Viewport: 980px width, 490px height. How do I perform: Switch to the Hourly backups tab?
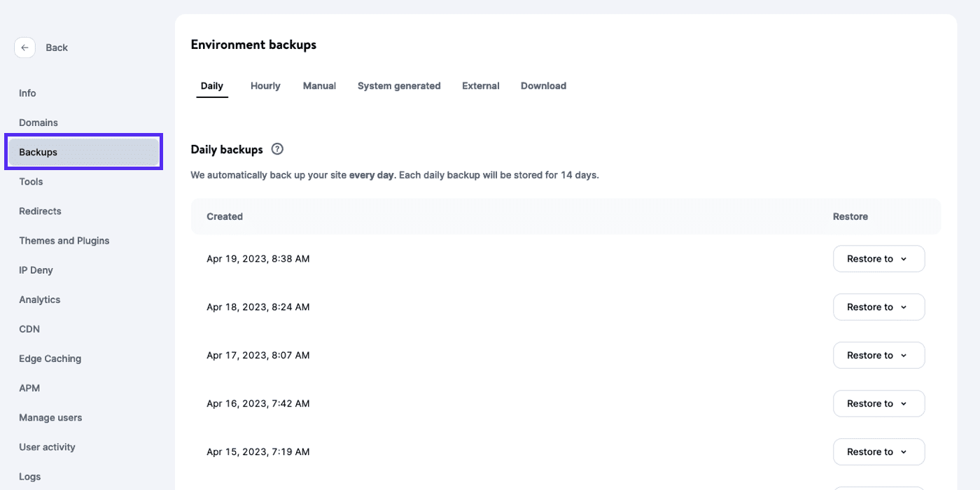(x=265, y=85)
